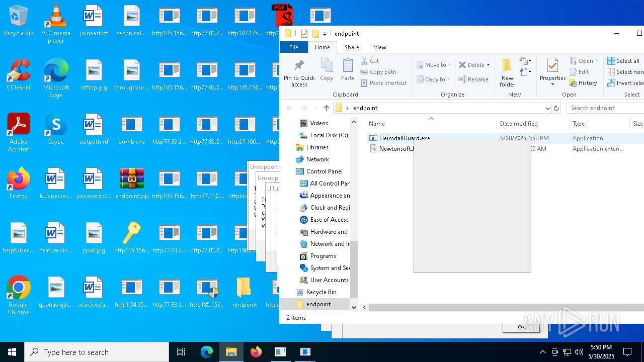
Task: Click the History button
Action: pyautogui.click(x=583, y=83)
